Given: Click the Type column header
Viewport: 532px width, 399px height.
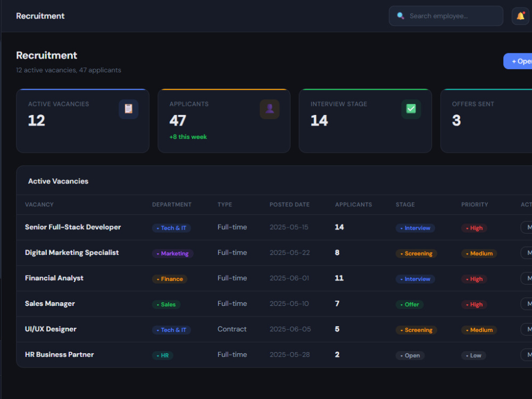Looking at the screenshot, I should [x=225, y=205].
